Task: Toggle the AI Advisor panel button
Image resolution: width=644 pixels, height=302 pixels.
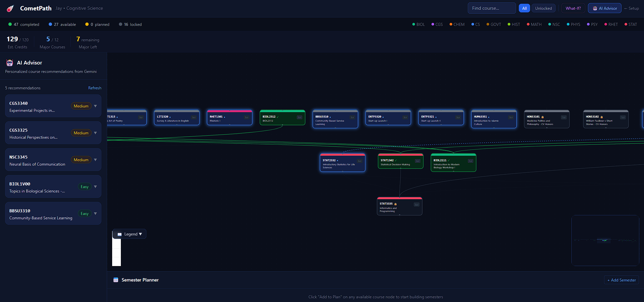Action: click(x=604, y=8)
